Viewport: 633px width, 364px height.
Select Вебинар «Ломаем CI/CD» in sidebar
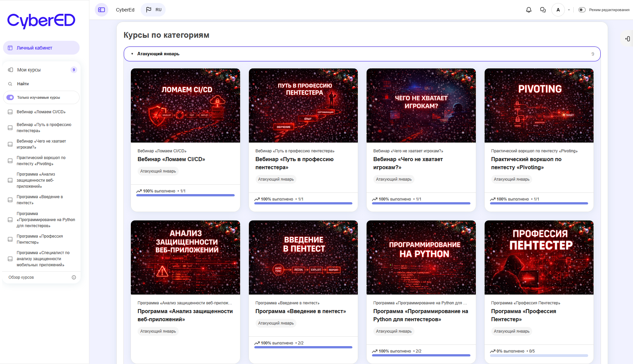[x=41, y=112]
